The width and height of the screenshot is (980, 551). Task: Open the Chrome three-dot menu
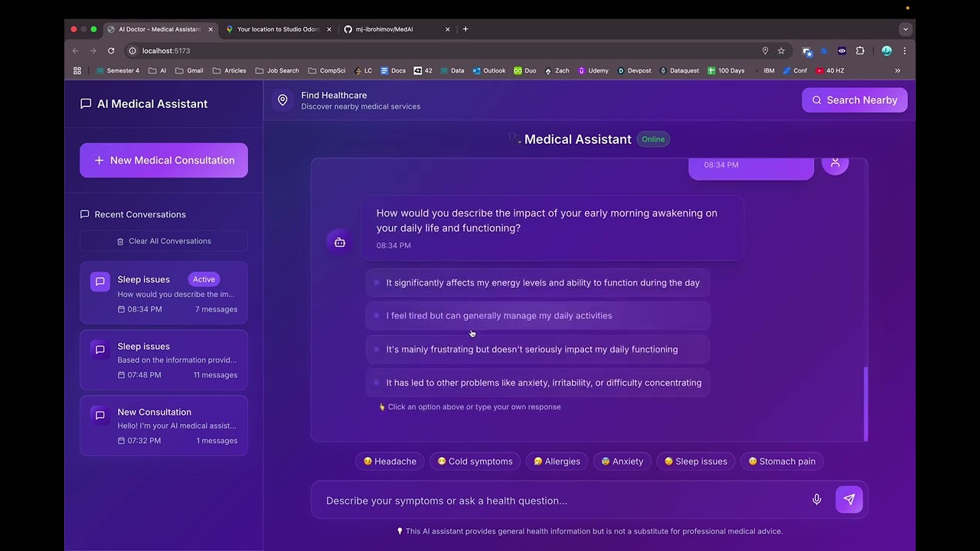point(905,51)
